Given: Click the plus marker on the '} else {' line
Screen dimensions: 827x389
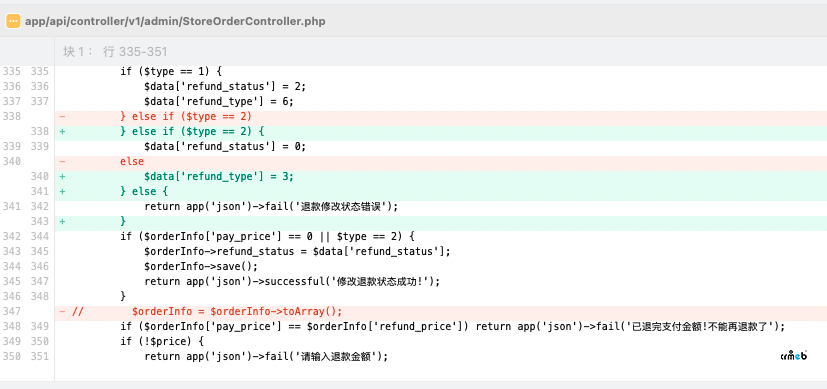Looking at the screenshot, I should pyautogui.click(x=62, y=191).
